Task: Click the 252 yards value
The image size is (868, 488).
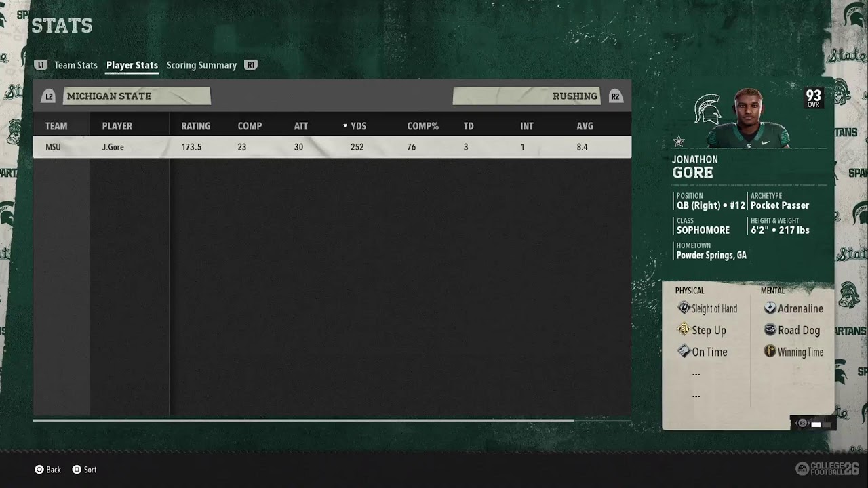Action: click(x=357, y=147)
